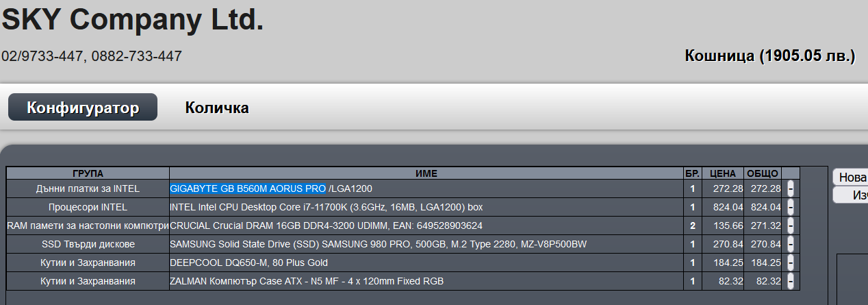Click the phone number 02/9733-447, 0882-733-447
This screenshot has height=305, width=868.
[92, 56]
